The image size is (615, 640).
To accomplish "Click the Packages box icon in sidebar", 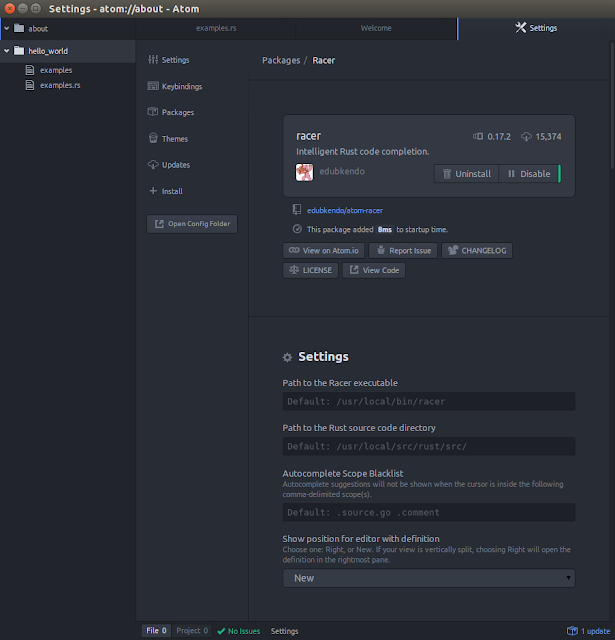I will [x=153, y=111].
